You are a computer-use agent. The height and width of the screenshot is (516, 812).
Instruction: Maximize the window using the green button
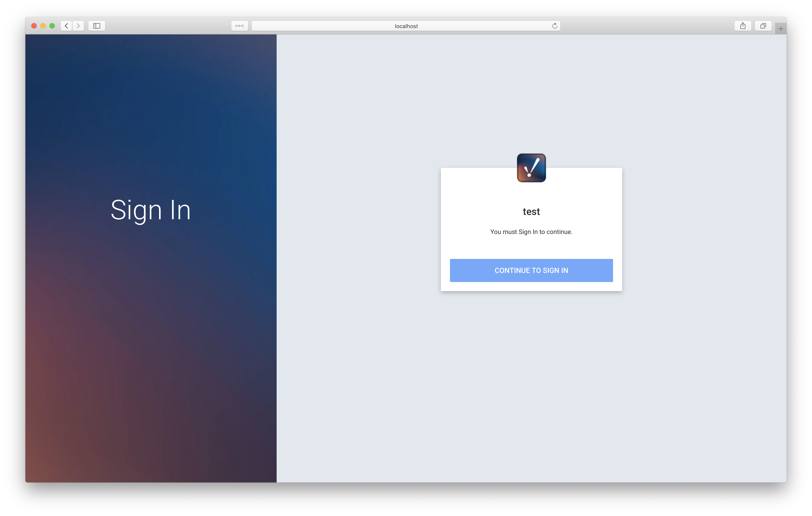[x=52, y=26]
